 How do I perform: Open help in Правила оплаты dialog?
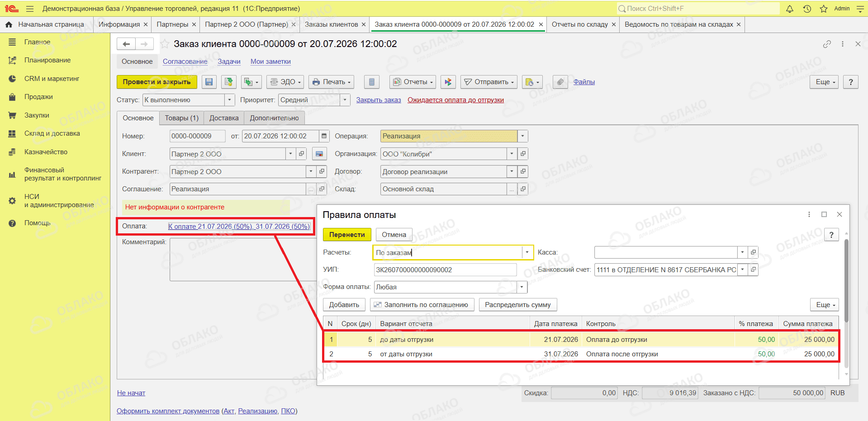(x=831, y=235)
